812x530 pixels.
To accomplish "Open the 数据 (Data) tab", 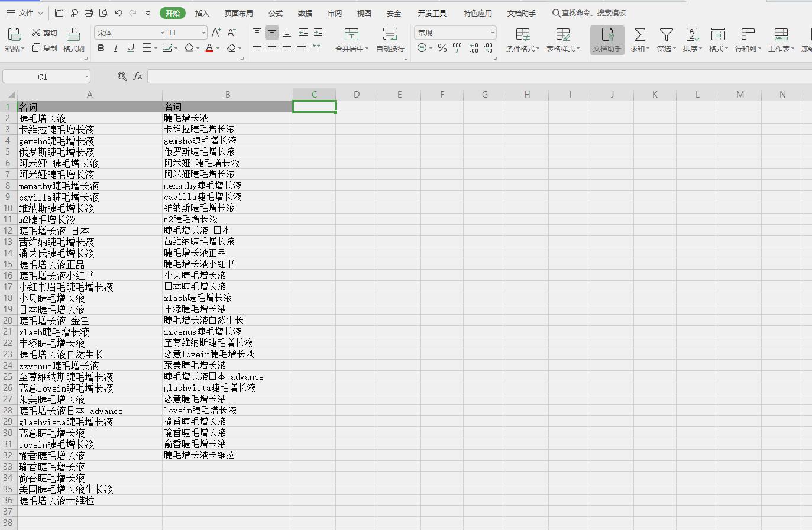I will [x=305, y=13].
